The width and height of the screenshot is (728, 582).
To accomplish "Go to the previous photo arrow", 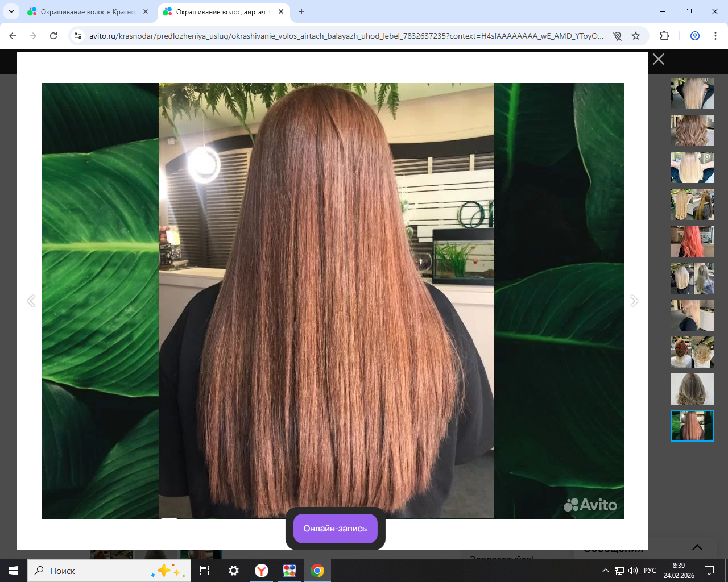I will point(31,301).
